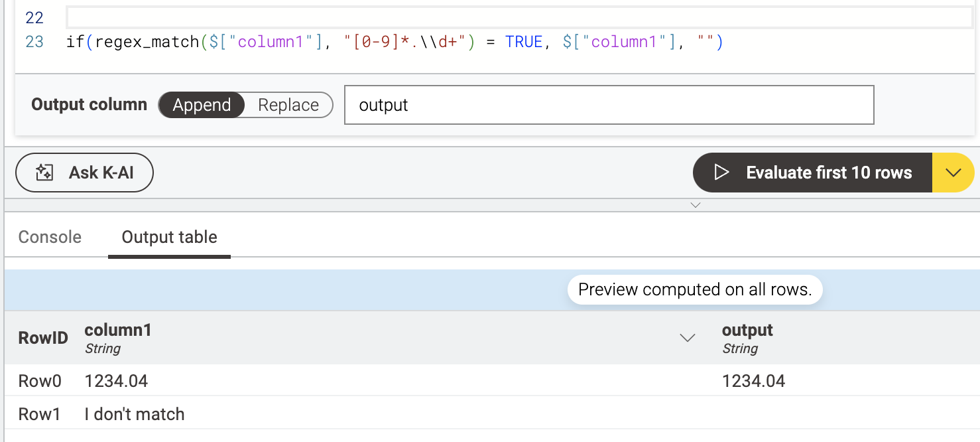Click column1 cell 1234.04
This screenshot has height=442, width=980.
(x=116, y=381)
